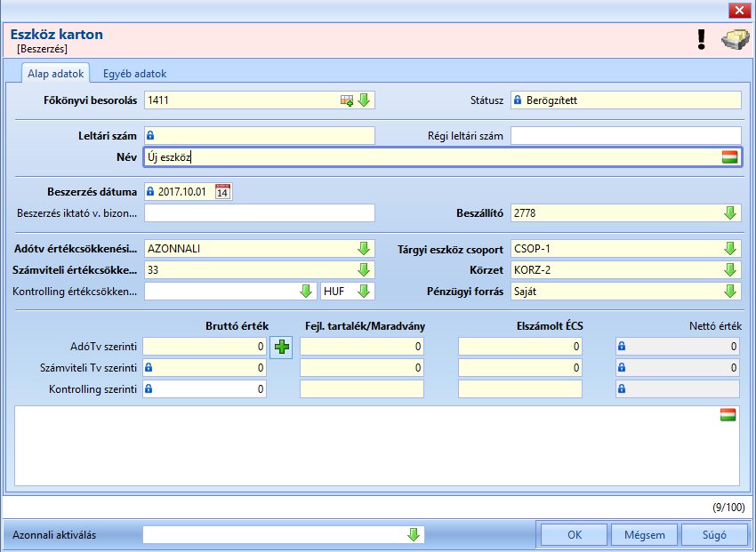
Task: Click lock icon in Számviteli Tv Bruttó érték field
Action: tap(149, 367)
